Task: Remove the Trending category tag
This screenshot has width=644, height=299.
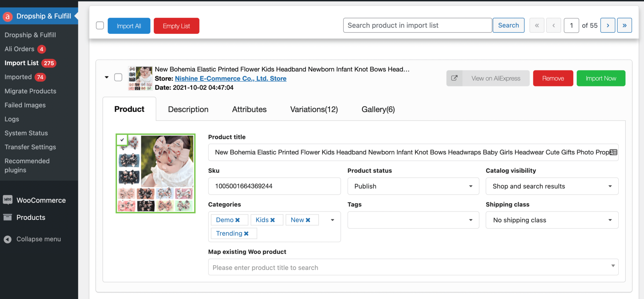Action: coord(246,234)
